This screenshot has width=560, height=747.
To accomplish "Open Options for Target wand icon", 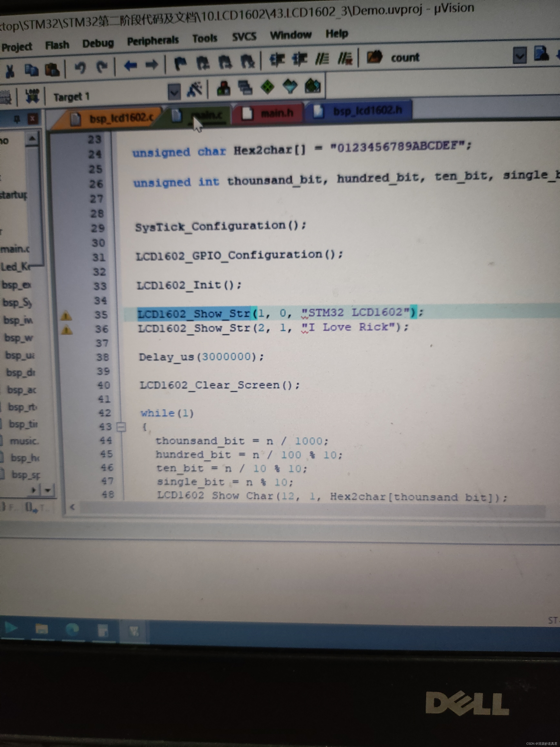I will [x=195, y=89].
